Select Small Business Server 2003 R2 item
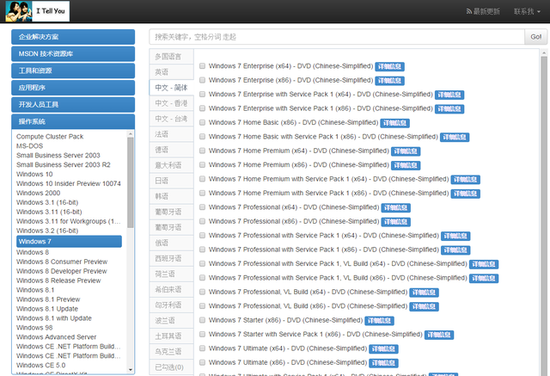 point(63,165)
